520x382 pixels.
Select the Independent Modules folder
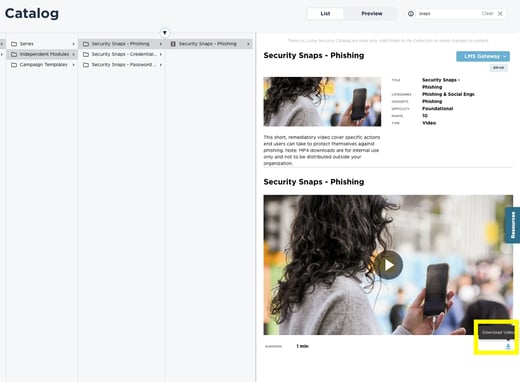[42, 54]
